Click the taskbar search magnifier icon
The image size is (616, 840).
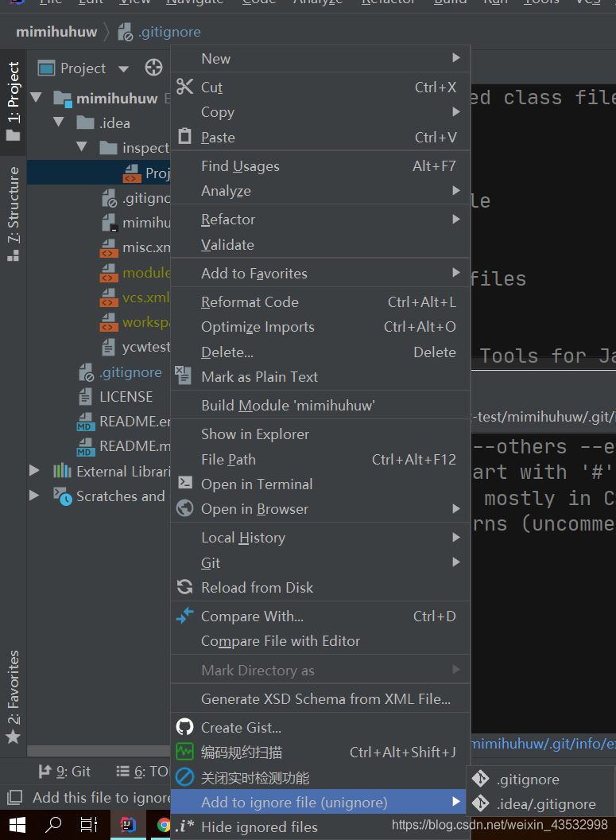(x=53, y=824)
